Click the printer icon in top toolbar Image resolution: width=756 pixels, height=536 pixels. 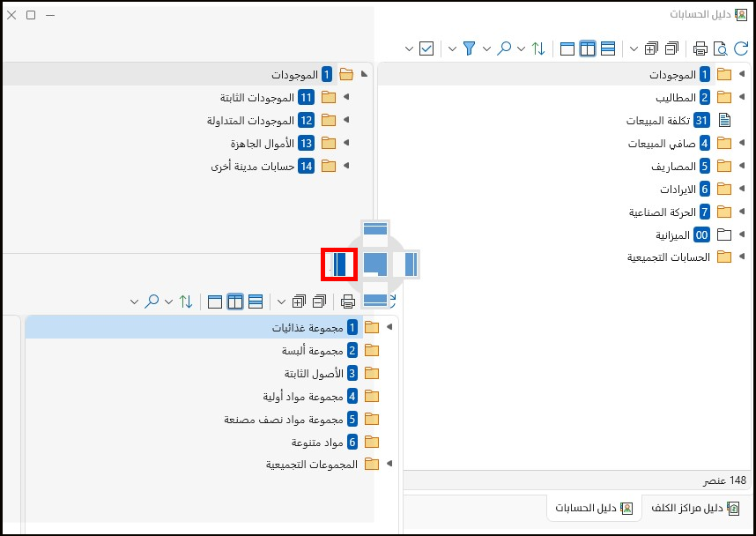point(700,48)
